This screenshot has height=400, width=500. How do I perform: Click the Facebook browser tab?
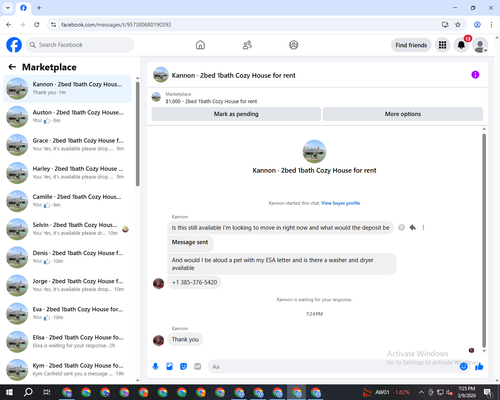(x=23, y=8)
